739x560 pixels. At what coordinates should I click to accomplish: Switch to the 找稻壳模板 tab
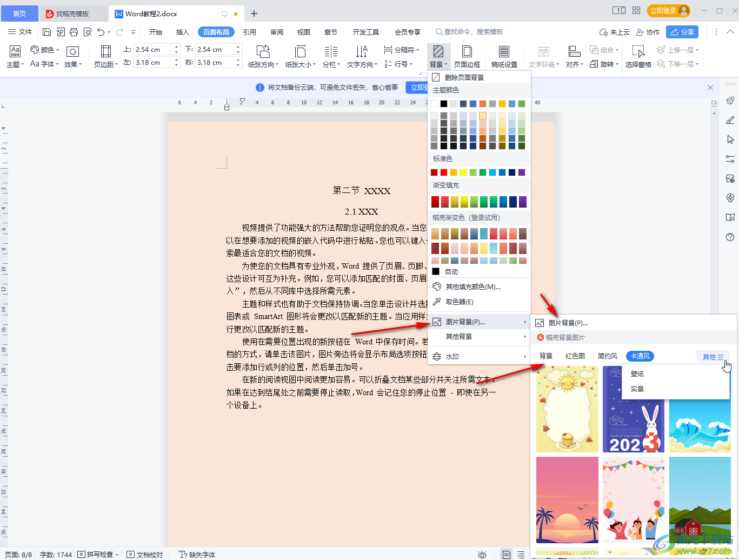click(x=74, y=14)
